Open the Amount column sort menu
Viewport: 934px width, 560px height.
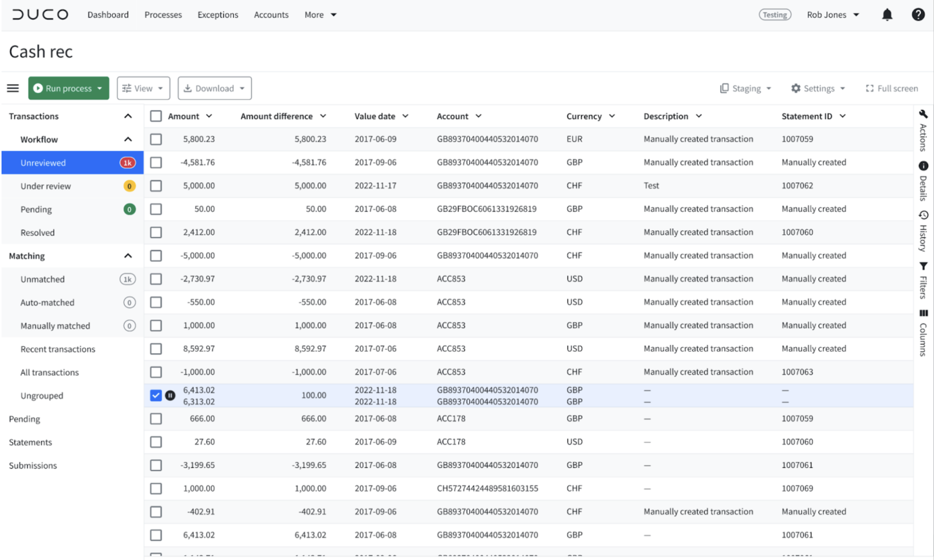click(209, 116)
